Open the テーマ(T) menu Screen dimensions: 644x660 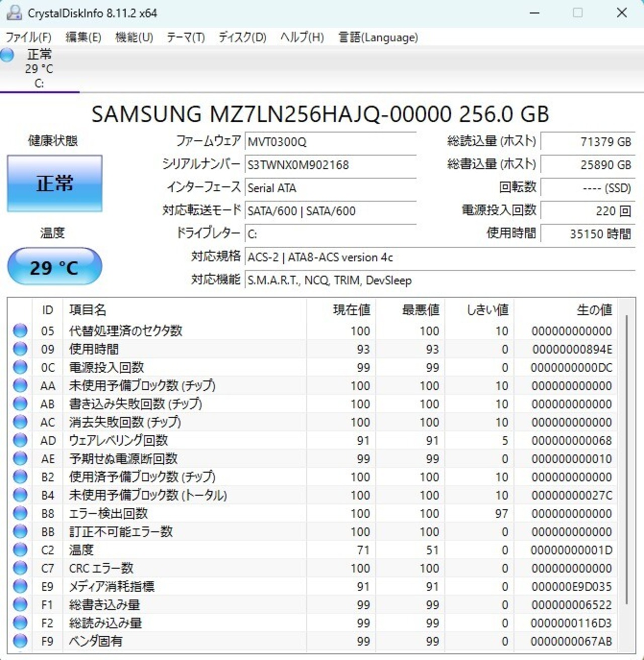pos(186,37)
